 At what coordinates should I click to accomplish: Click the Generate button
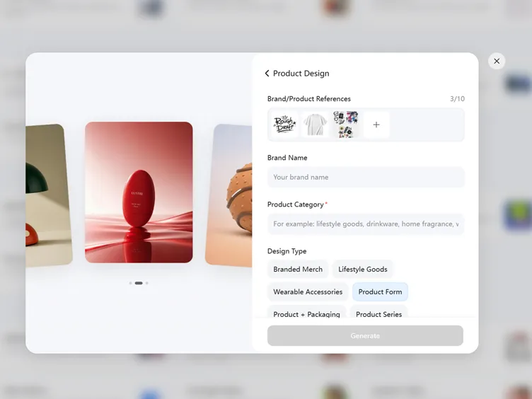365,335
